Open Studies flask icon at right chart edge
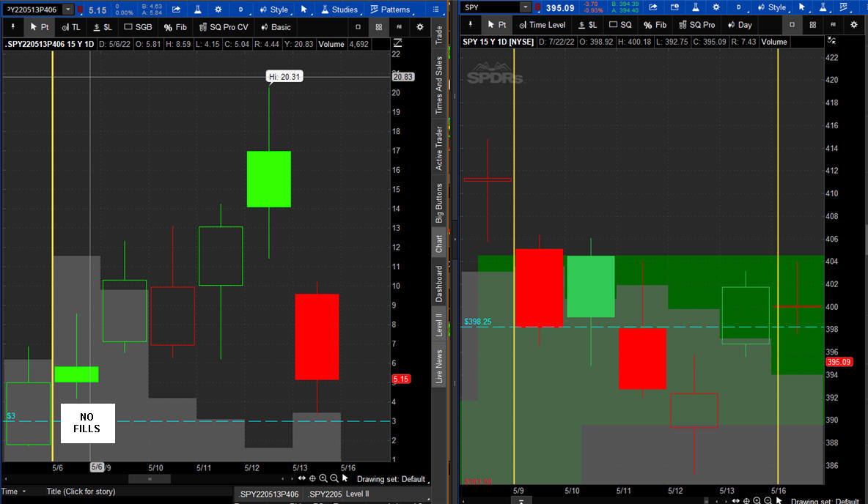Image resolution: width=868 pixels, height=504 pixels. tap(823, 7)
